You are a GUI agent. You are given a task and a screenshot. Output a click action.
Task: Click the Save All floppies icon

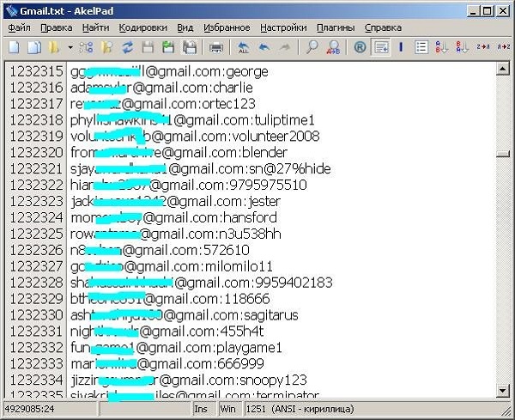pos(190,47)
